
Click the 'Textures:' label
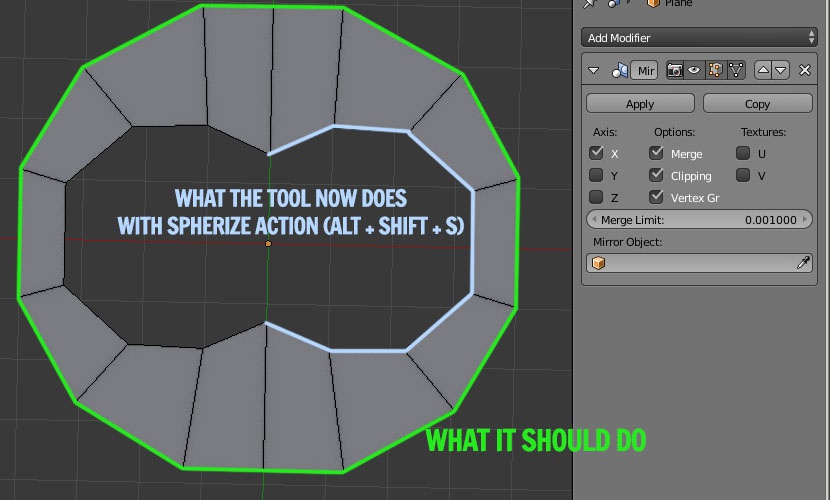pyautogui.click(x=763, y=132)
